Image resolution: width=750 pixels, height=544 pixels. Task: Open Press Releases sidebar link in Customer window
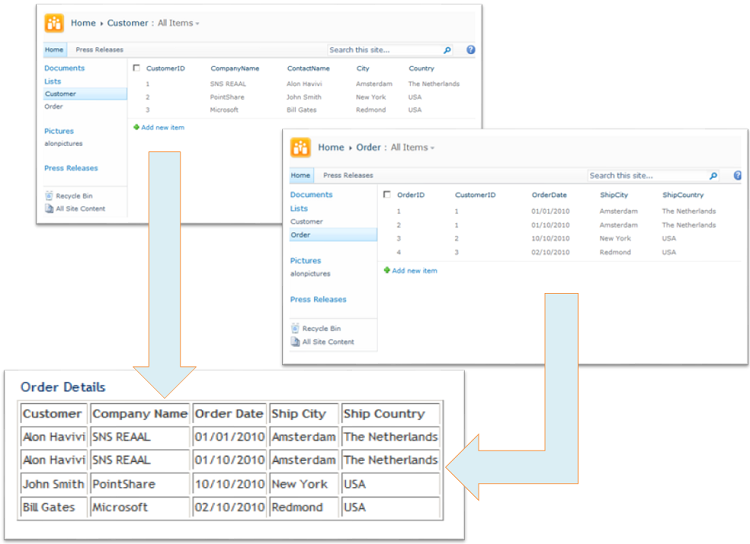point(71,168)
